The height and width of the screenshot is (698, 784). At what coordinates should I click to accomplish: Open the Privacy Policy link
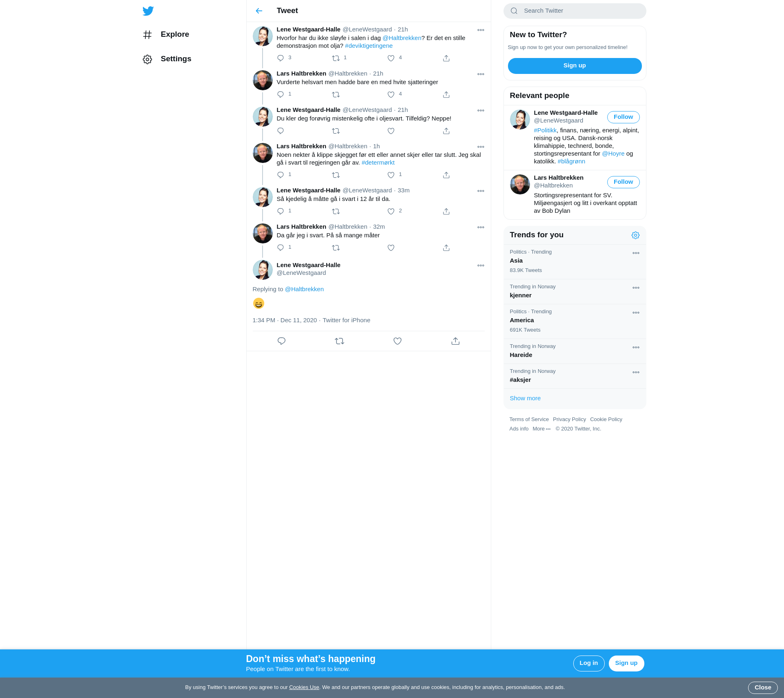point(569,419)
